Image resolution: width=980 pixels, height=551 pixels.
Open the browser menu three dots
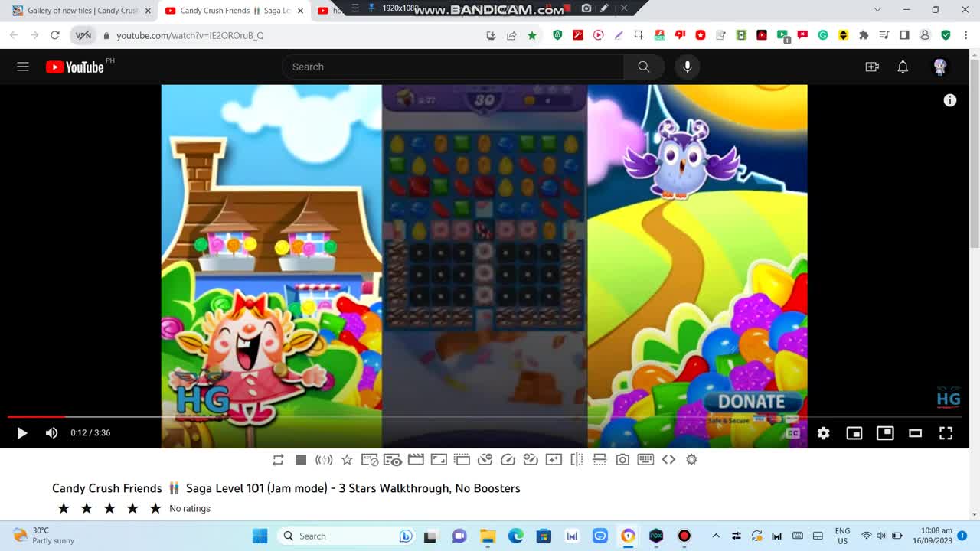tap(967, 35)
